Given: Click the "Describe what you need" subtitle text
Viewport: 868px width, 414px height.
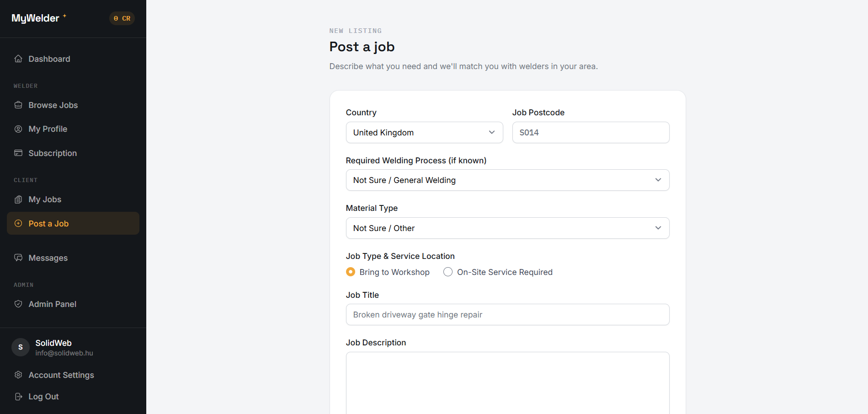Looking at the screenshot, I should (x=463, y=66).
